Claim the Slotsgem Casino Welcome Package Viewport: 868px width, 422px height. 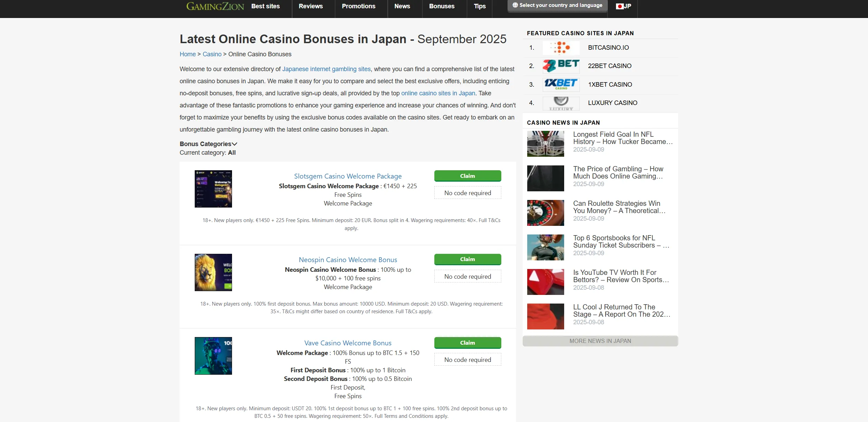pyautogui.click(x=467, y=176)
